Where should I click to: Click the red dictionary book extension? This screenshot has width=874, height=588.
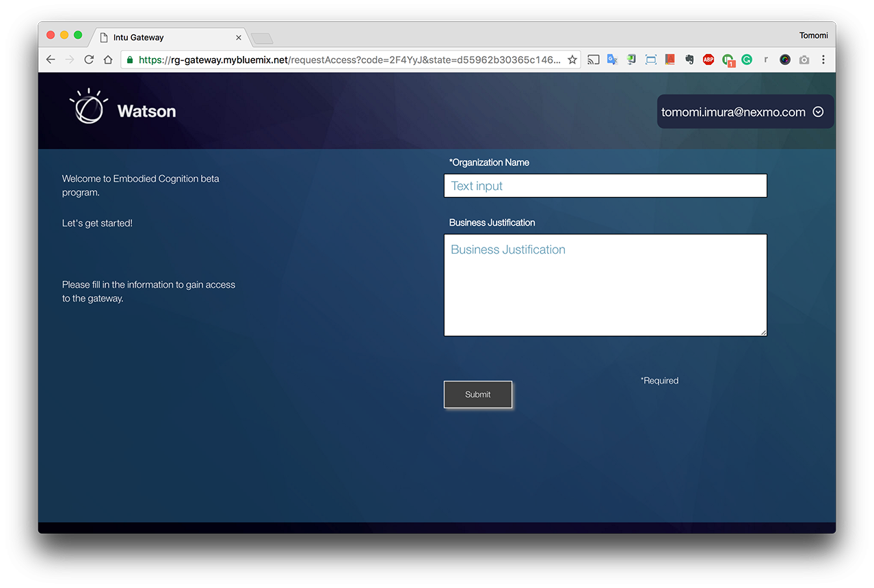pyautogui.click(x=670, y=59)
